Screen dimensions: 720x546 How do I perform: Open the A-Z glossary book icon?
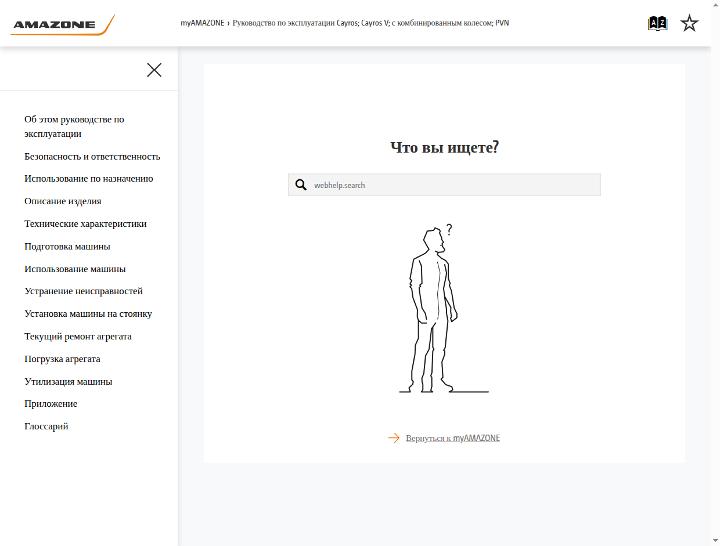(657, 23)
